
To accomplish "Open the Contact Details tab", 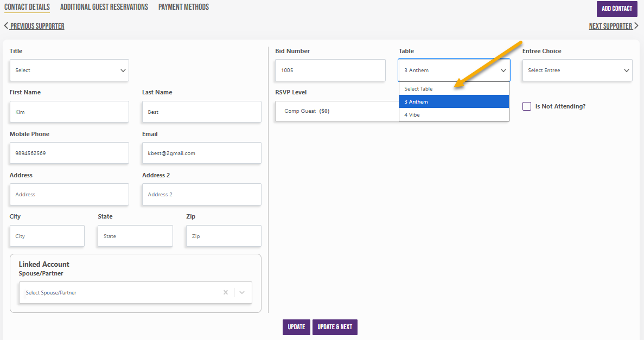I will pos(27,7).
